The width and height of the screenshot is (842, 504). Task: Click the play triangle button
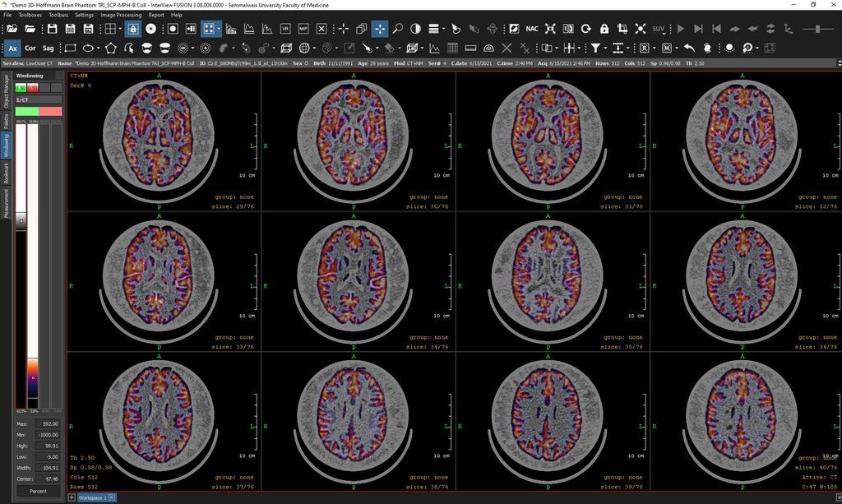pyautogui.click(x=681, y=29)
